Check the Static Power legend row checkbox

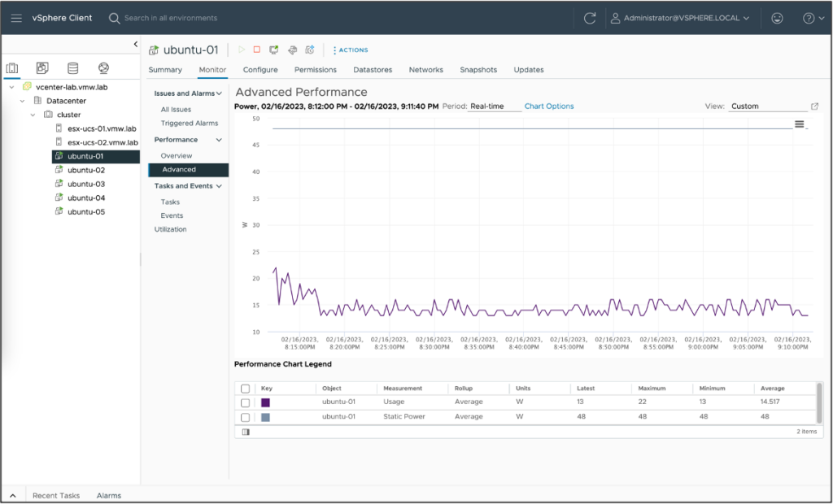[x=245, y=416]
